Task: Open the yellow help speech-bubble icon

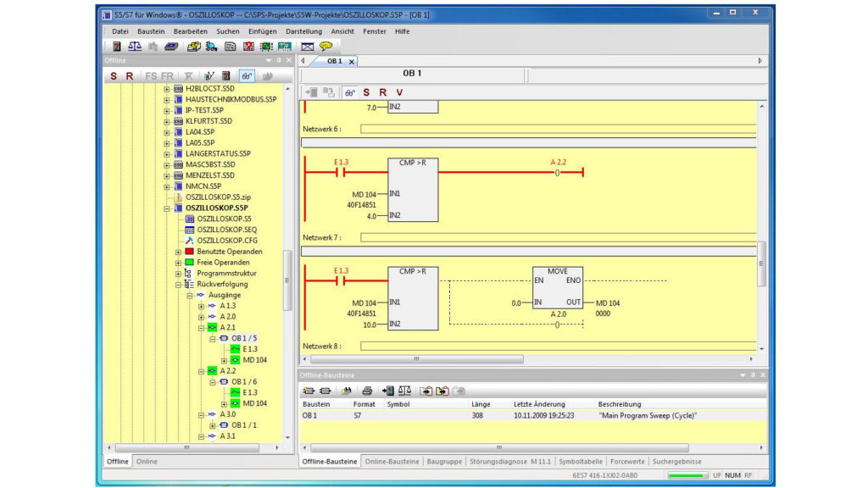Action: point(325,45)
